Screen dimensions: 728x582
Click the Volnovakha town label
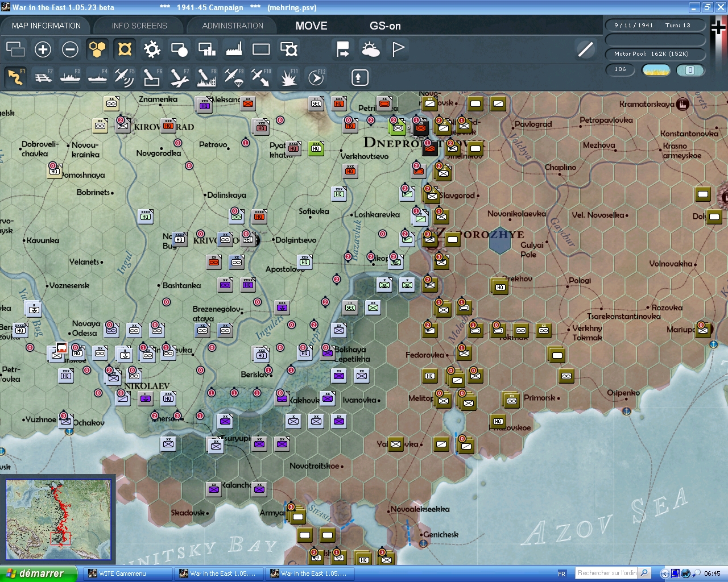tap(671, 264)
